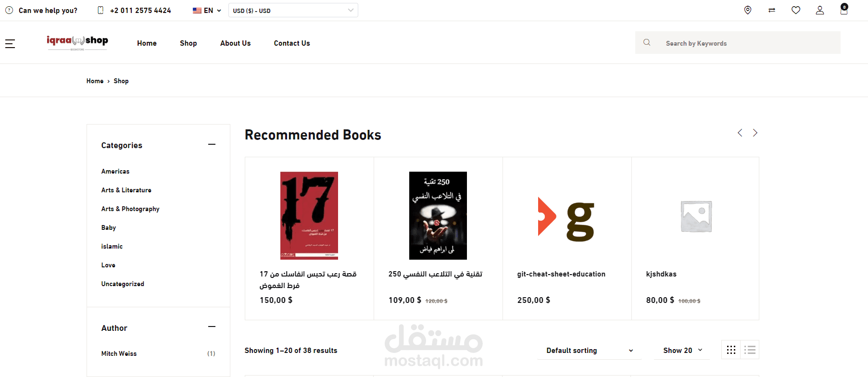The width and height of the screenshot is (868, 377).
Task: Open the compare products icon
Action: click(772, 10)
